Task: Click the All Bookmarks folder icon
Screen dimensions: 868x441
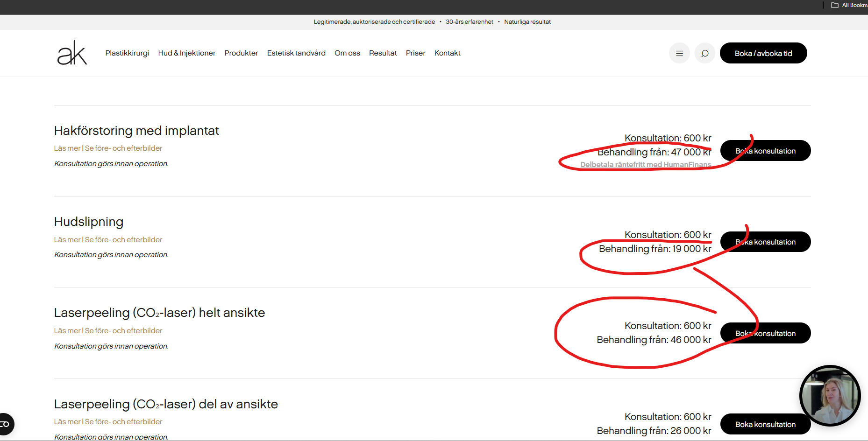Action: pos(835,5)
